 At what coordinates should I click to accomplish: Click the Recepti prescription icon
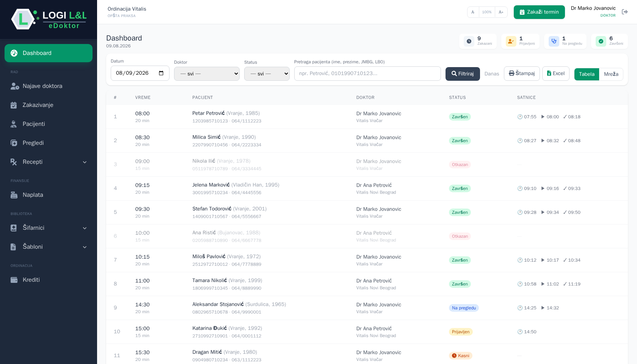(x=14, y=162)
